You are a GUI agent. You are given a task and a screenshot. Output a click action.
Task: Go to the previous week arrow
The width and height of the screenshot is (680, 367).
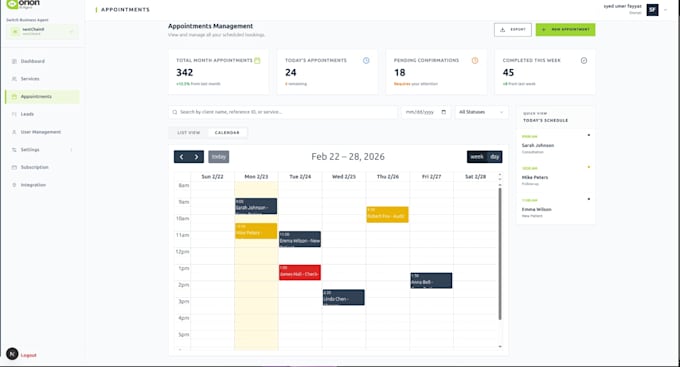click(x=181, y=157)
